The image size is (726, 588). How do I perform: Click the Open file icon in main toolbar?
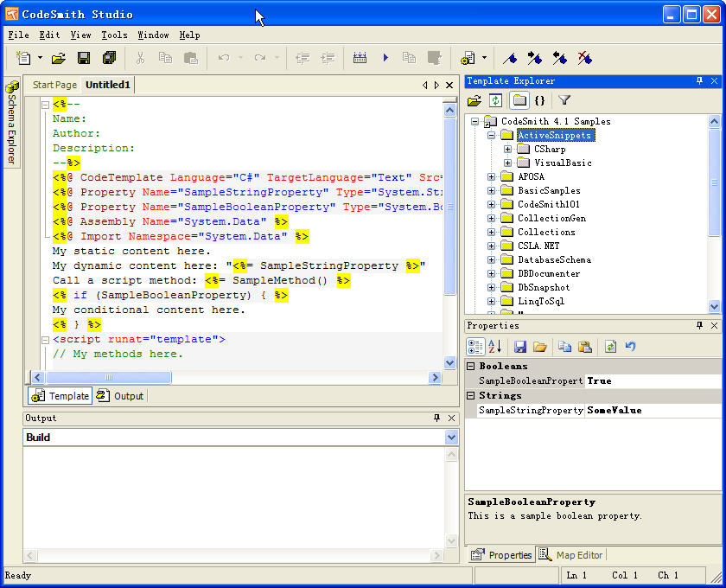(x=58, y=58)
